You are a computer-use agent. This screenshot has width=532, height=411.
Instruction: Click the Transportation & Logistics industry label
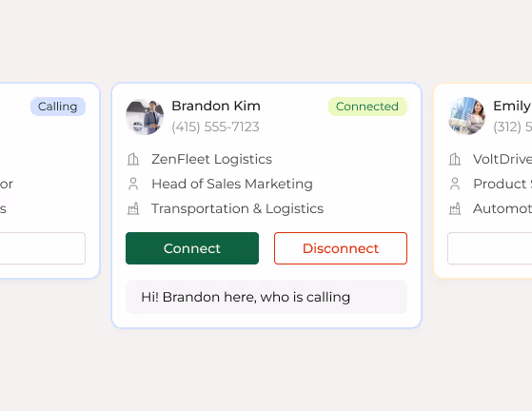[x=238, y=208]
